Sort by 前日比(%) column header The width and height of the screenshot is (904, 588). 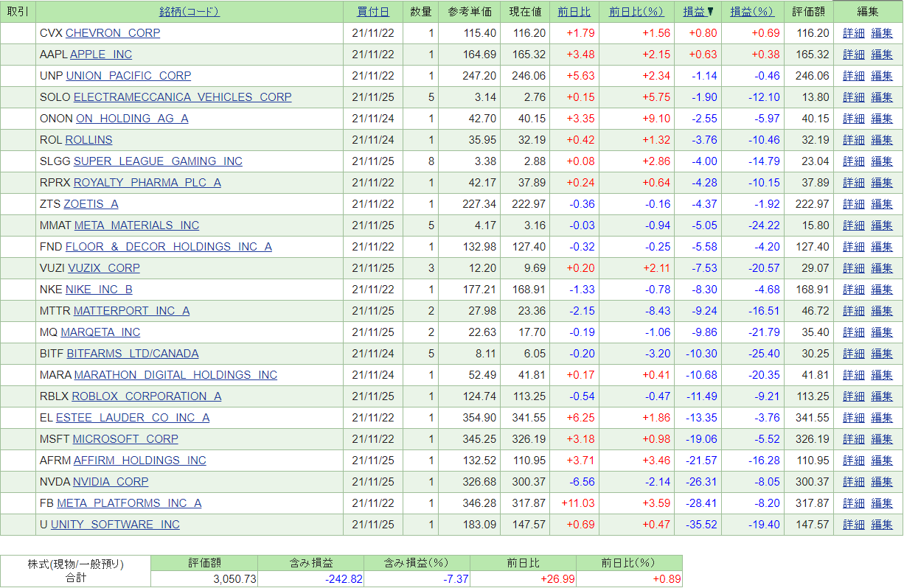[637, 12]
